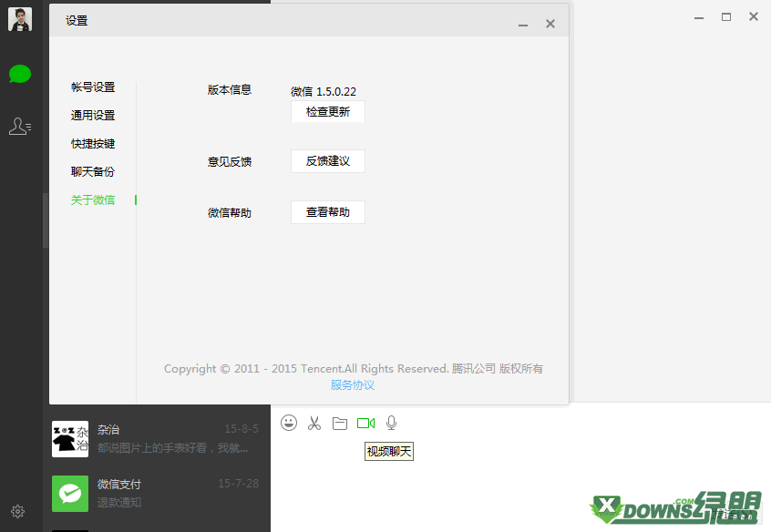Open the contacts list icon in sidebar

click(x=20, y=127)
